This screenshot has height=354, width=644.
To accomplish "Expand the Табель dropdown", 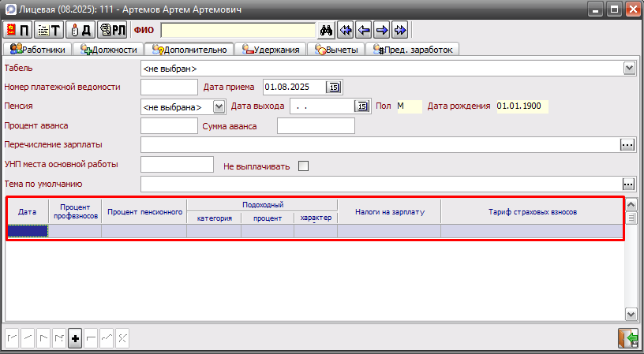I will [629, 69].
